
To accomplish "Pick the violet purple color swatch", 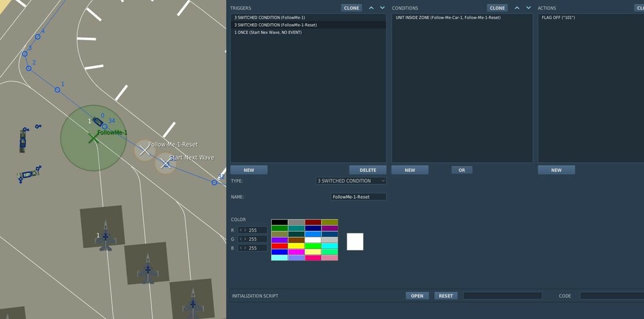I will click(x=279, y=240).
